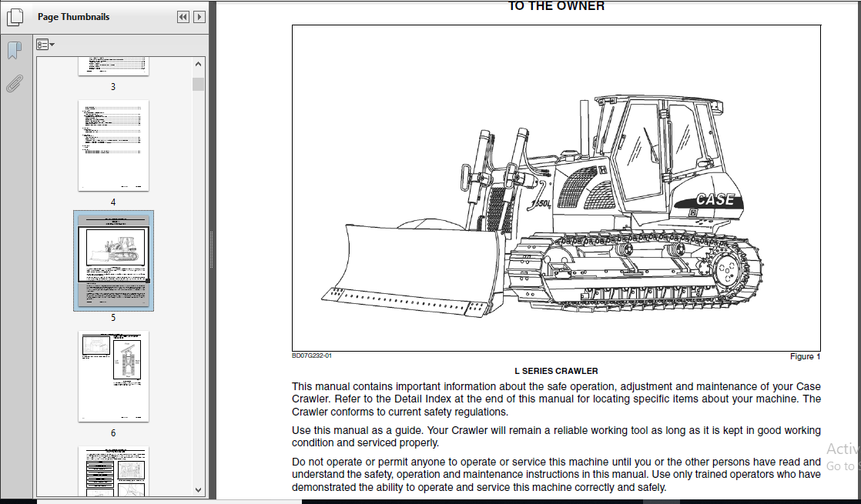
Task: Click the 'BD07G232-01' image reference code
Action: coord(312,355)
